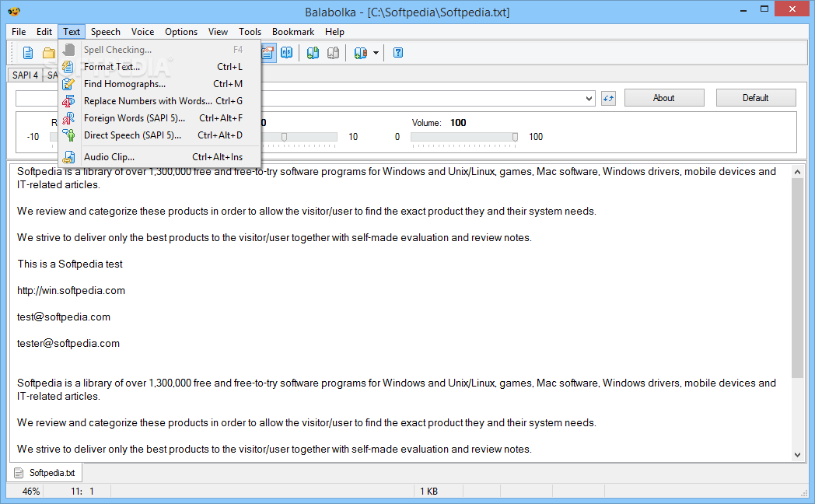Click the toolbar book icon marked AB

pos(286,52)
